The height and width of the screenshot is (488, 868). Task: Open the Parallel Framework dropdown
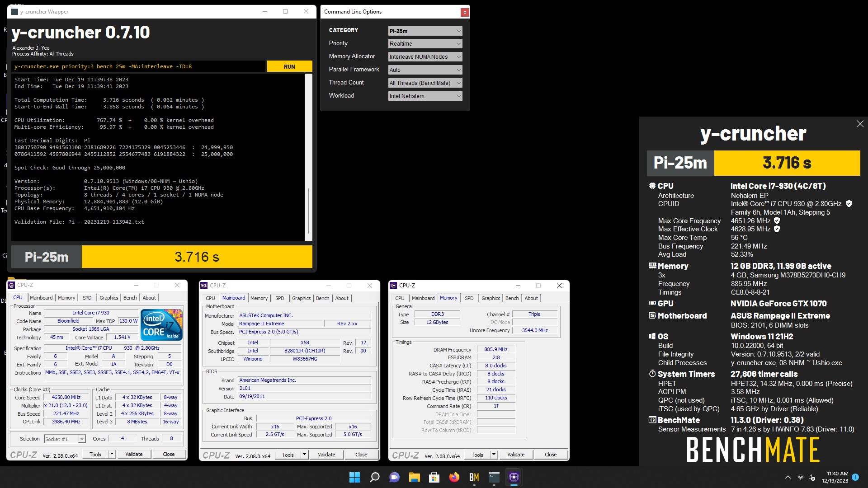pyautogui.click(x=425, y=70)
